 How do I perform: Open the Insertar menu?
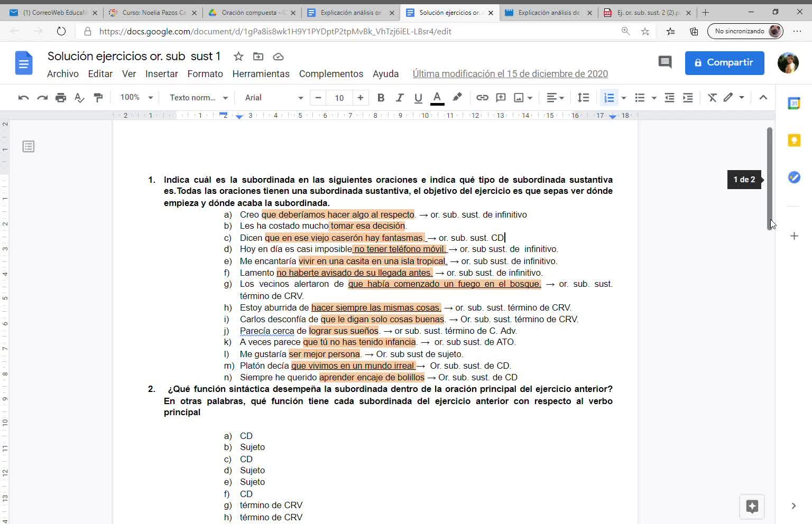[161, 74]
